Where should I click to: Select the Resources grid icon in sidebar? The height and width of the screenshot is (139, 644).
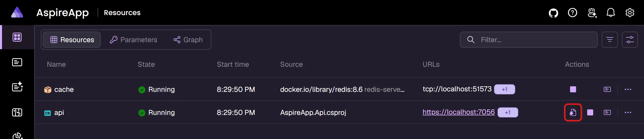click(17, 37)
